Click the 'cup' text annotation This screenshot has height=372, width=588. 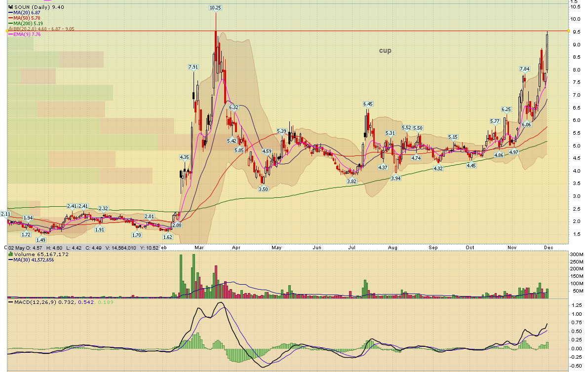click(385, 50)
